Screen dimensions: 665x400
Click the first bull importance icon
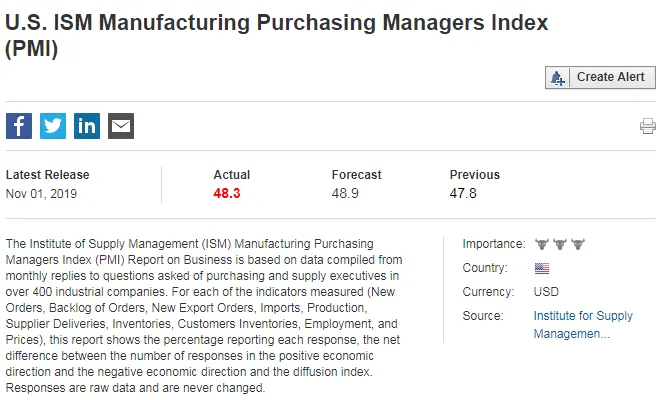click(542, 244)
